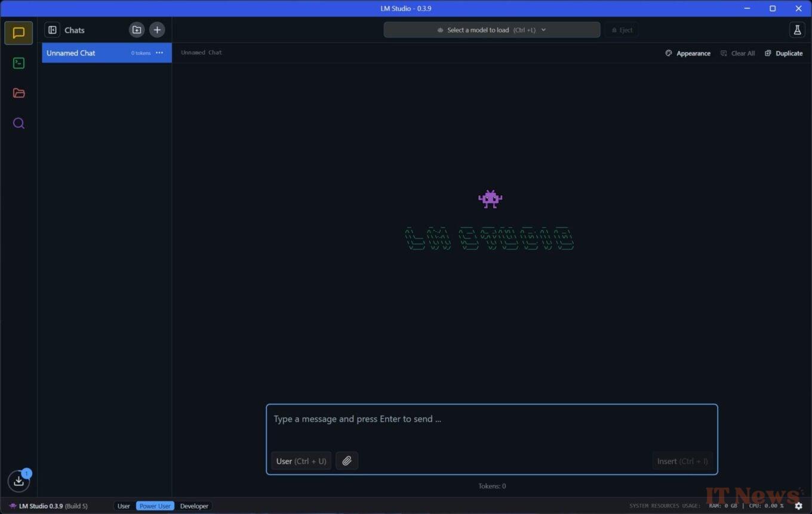Switch to Developer mode
This screenshot has width=812, height=514.
[x=194, y=506]
